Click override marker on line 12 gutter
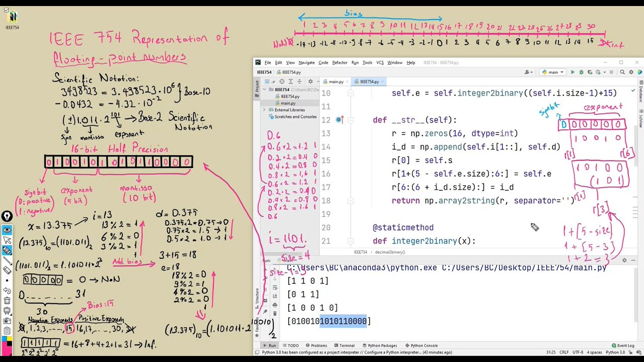Viewport: 644px width, 362px height. 339,120
